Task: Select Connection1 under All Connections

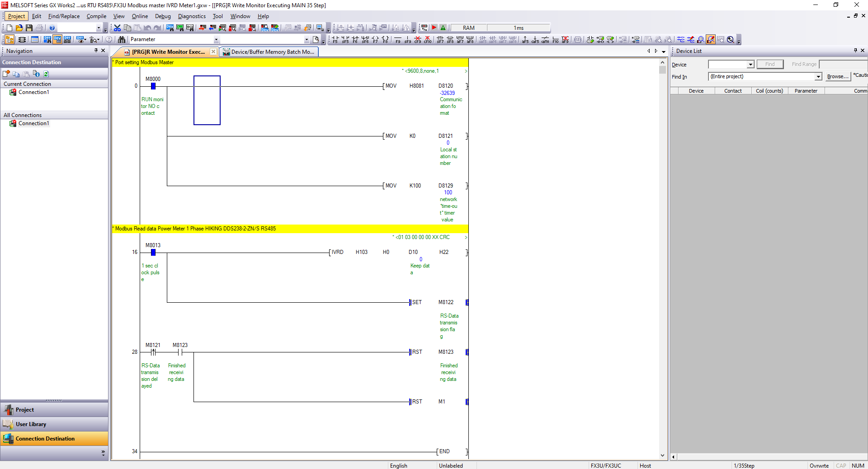Action: pyautogui.click(x=33, y=123)
